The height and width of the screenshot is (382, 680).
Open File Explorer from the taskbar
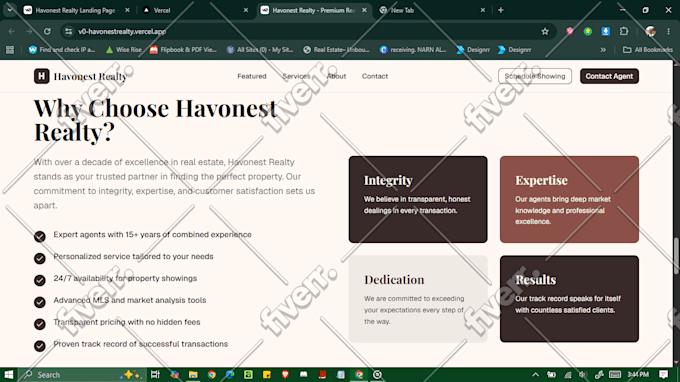[193, 375]
